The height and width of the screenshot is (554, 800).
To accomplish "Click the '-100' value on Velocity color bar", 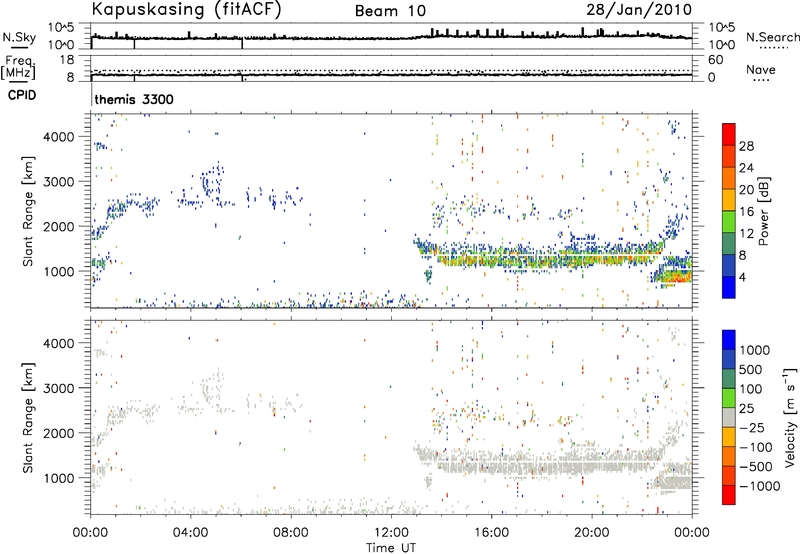I will [756, 447].
